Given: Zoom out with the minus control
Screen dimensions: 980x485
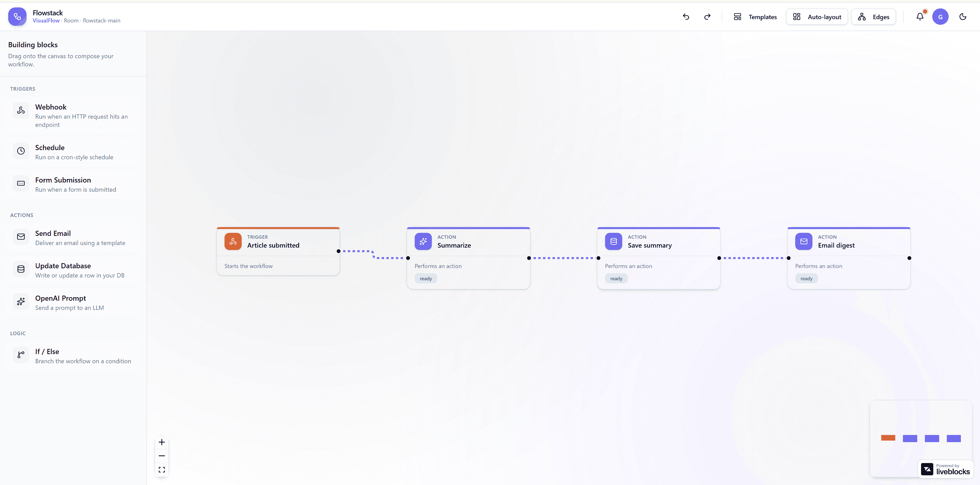Looking at the screenshot, I should coord(162,456).
